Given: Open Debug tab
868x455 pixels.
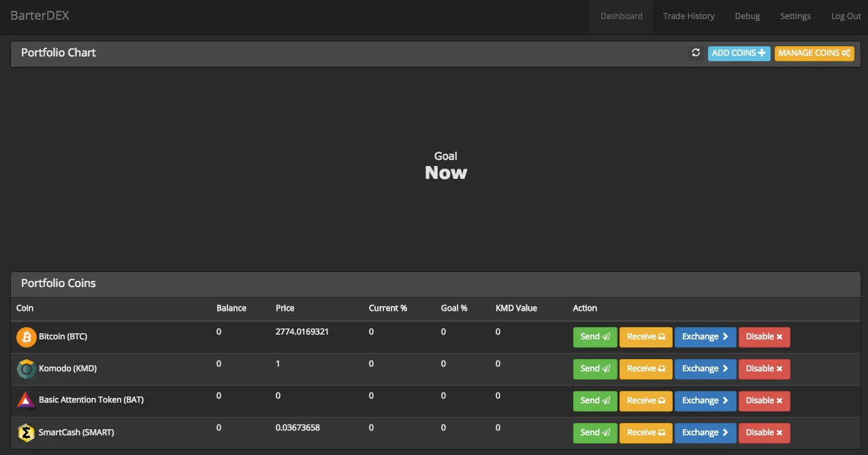Looking at the screenshot, I should [x=748, y=16].
